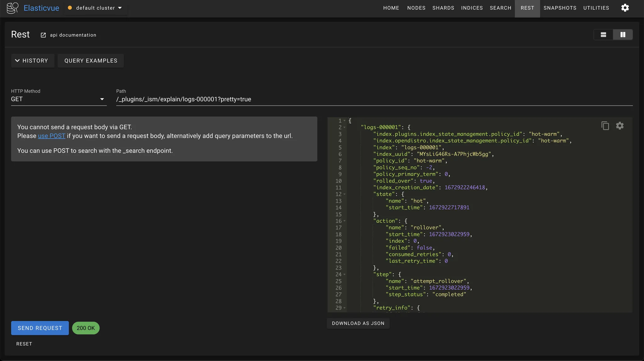This screenshot has height=361, width=644.
Task: Open the HTTP Method dropdown
Action: (58, 99)
